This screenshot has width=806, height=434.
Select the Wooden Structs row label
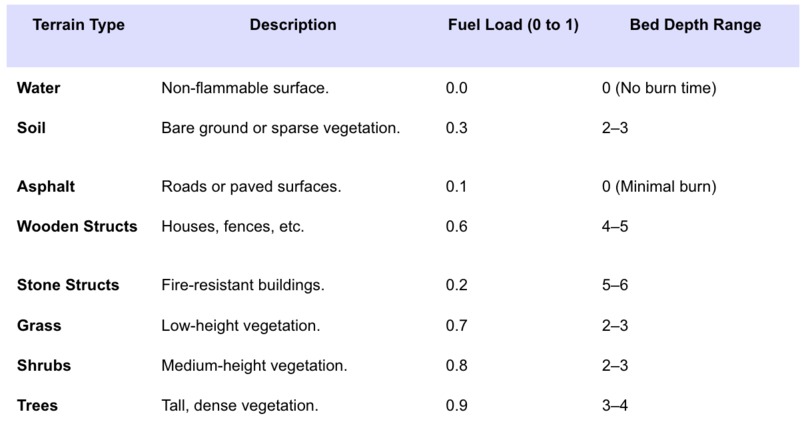click(x=77, y=226)
